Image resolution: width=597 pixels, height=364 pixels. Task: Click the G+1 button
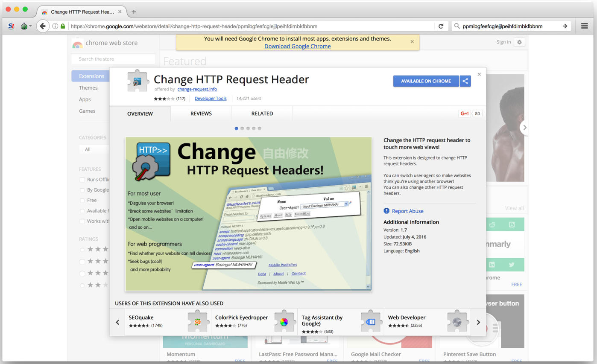coord(465,114)
